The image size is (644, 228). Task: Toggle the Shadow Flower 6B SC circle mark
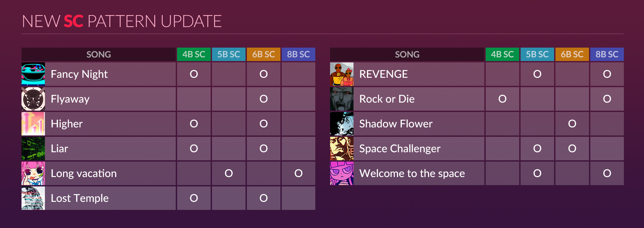pyautogui.click(x=572, y=124)
